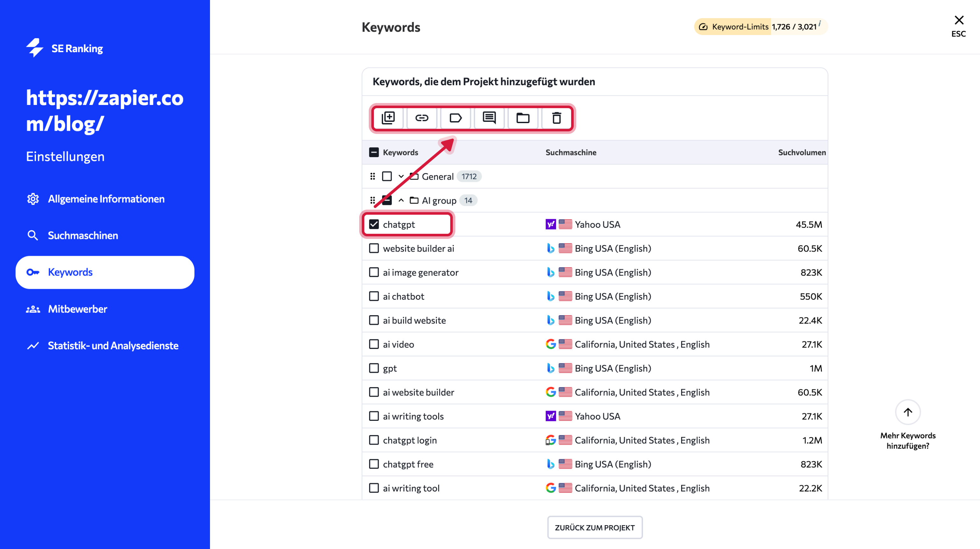Image resolution: width=980 pixels, height=549 pixels.
Task: Check the ai website builder checkbox
Action: 374,392
